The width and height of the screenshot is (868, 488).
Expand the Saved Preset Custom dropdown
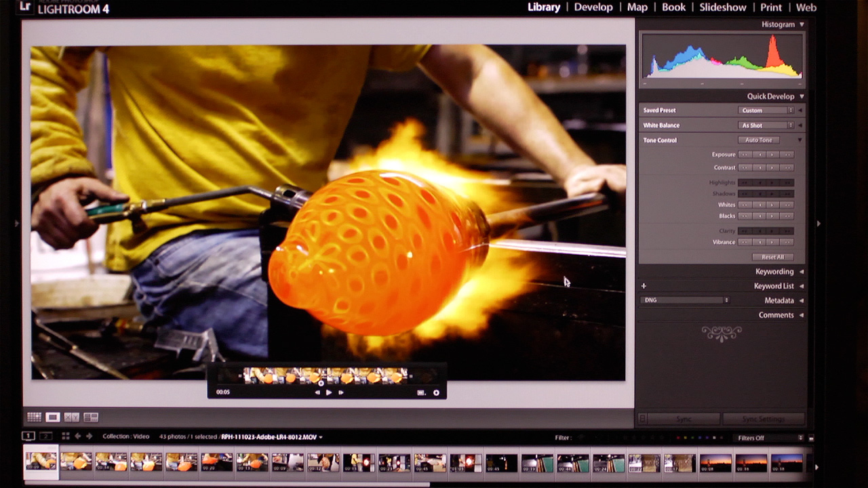coord(765,110)
